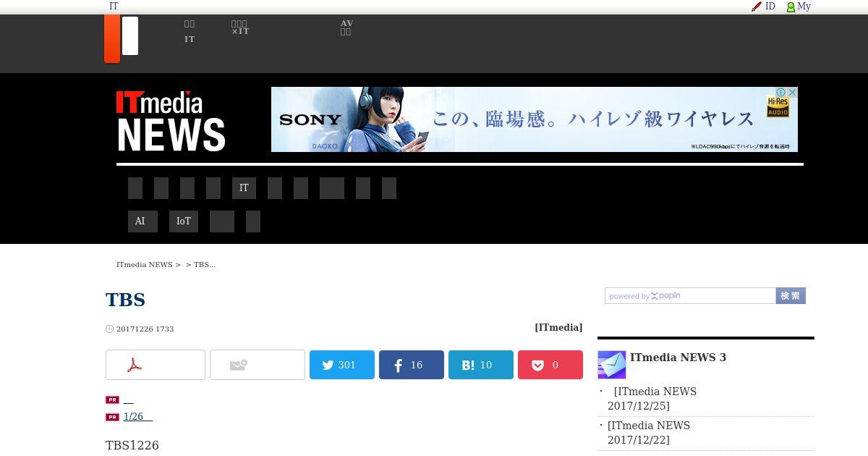868x456 pixels.
Task: Click the Sony Hi-Res wireless banner ad
Action: 534,119
